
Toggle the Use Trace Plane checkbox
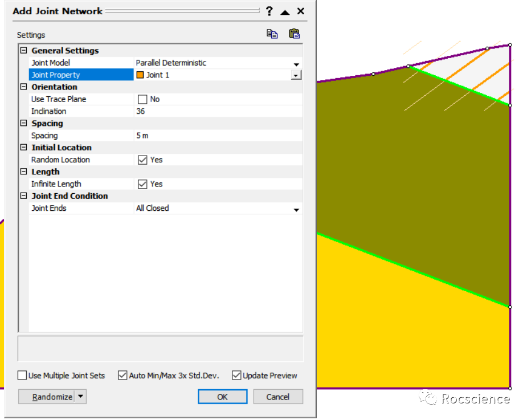click(142, 99)
